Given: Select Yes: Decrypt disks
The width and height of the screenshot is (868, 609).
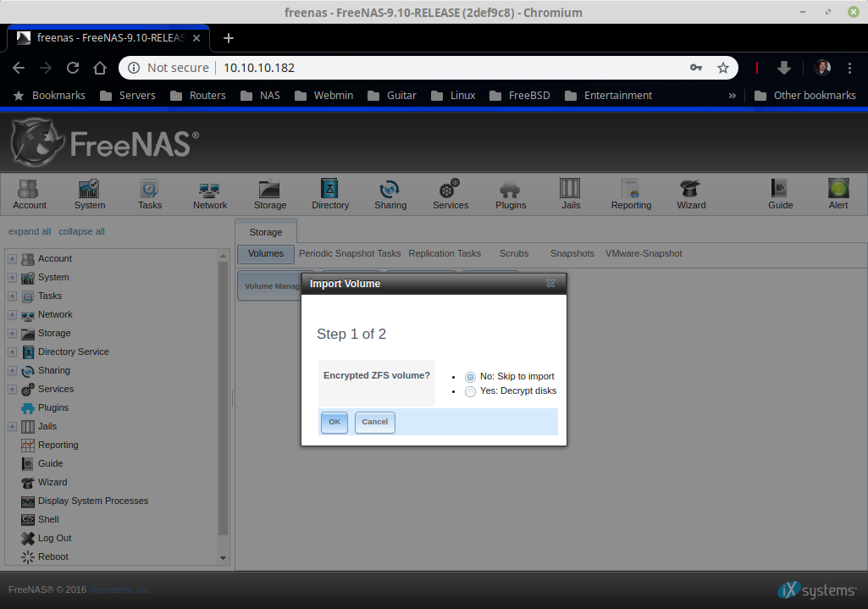Looking at the screenshot, I should [470, 391].
